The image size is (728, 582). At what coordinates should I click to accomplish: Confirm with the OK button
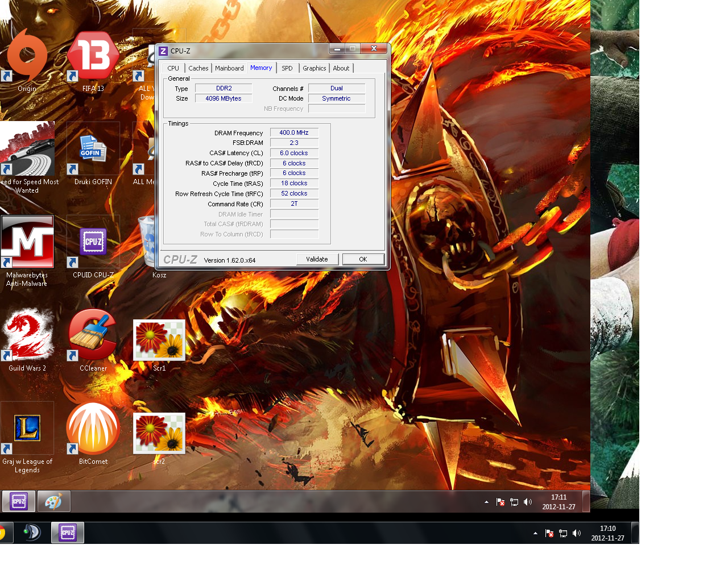[363, 259]
